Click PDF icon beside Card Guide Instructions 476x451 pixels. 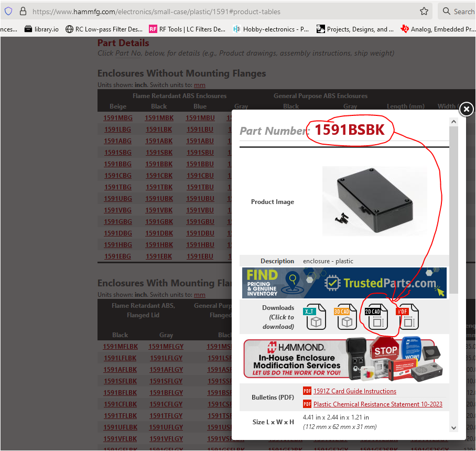click(x=307, y=391)
